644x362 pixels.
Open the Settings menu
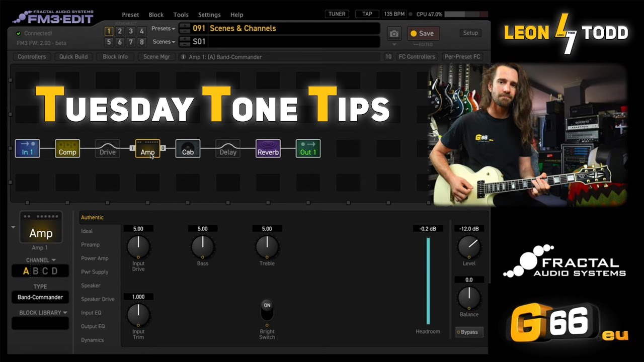[209, 15]
